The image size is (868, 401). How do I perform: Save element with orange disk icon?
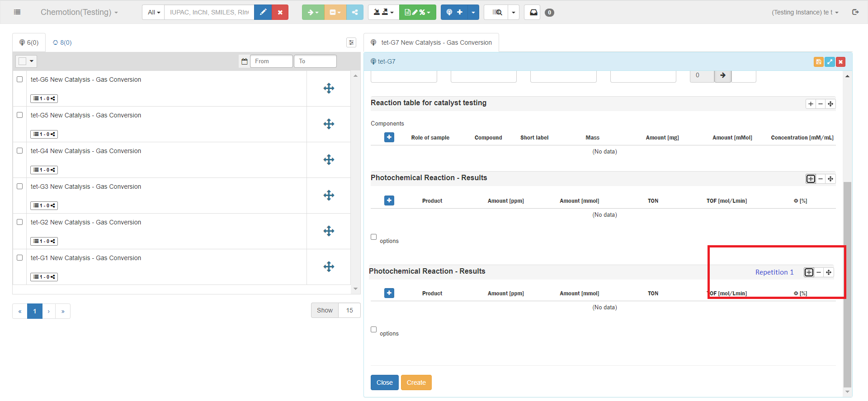click(x=818, y=62)
